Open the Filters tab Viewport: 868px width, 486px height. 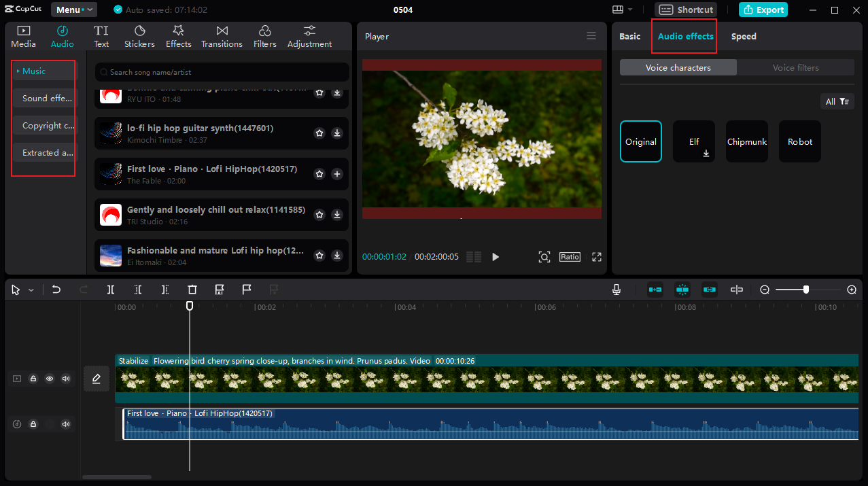pyautogui.click(x=265, y=37)
